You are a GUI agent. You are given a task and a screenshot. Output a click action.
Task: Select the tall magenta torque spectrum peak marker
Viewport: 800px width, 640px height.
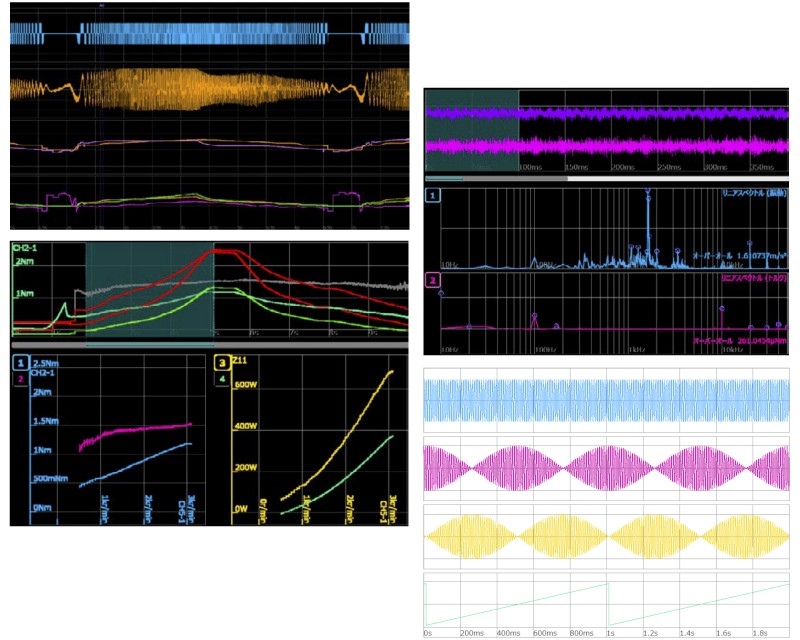[722, 309]
